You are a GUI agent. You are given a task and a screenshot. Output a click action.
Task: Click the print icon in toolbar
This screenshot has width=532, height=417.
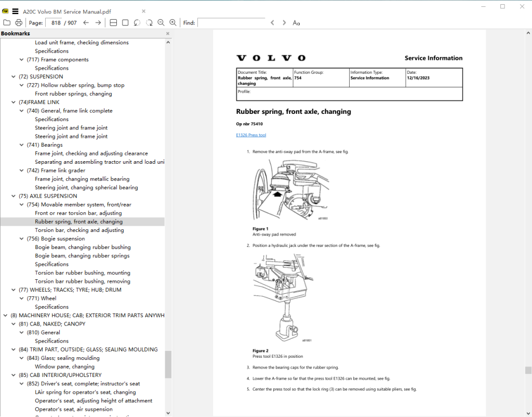click(19, 23)
